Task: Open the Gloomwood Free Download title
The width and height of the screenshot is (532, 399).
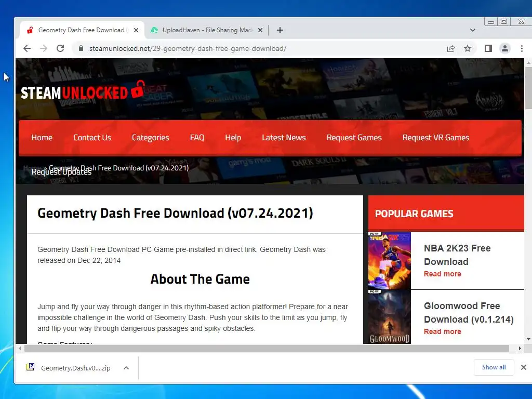Action: pyautogui.click(x=469, y=312)
